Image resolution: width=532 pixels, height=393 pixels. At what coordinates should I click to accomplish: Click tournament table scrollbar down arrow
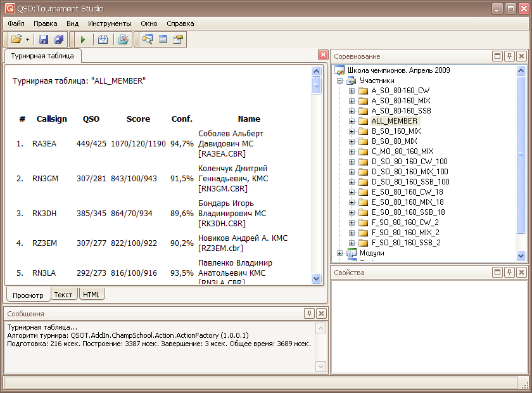coord(317,278)
